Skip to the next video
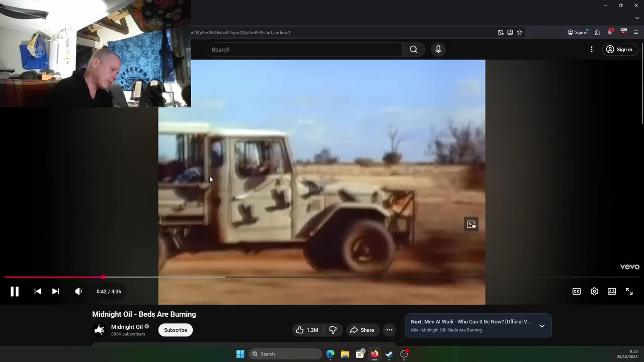Image resolution: width=644 pixels, height=362 pixels. click(56, 292)
